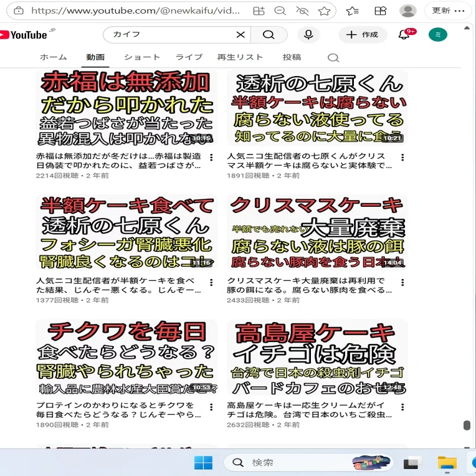Open more options for クリスマスケーキ大量廃棄 video
Screen dimensions: 476x476
402,282
